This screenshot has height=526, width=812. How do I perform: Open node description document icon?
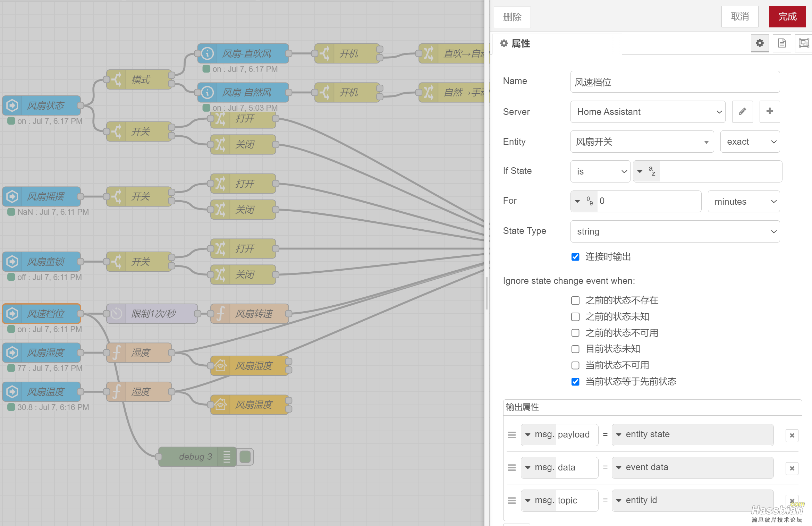(782, 43)
